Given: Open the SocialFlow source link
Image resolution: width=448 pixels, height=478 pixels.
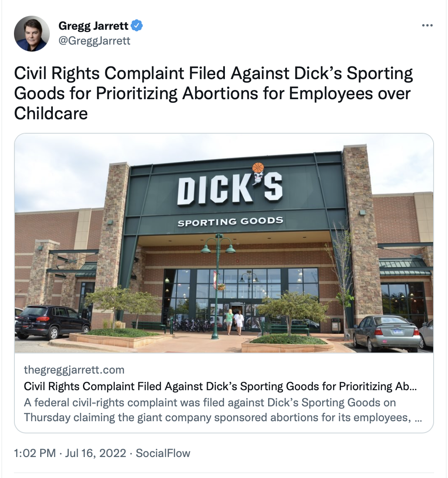Looking at the screenshot, I should [163, 453].
